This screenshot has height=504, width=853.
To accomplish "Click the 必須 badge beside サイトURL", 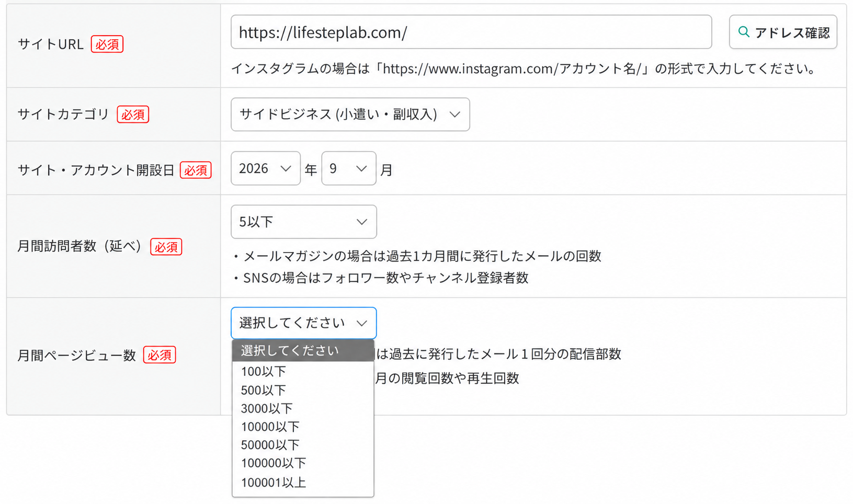I will pos(107,44).
